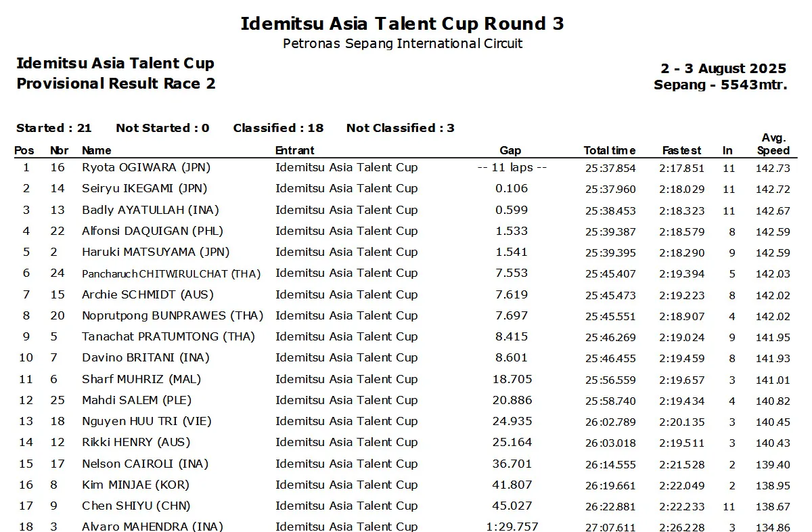
Task: Select rider Seiryu IKEGAMI (JPN)
Action: [145, 188]
